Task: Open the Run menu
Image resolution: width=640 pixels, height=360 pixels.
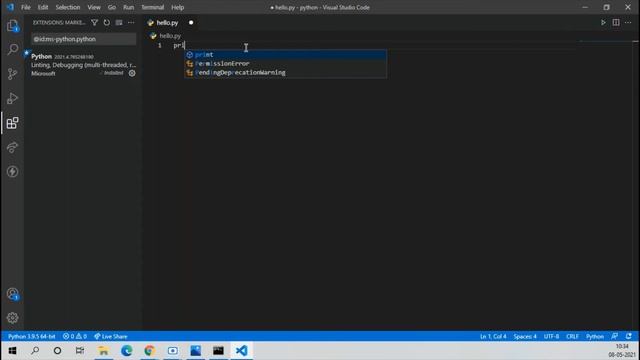Action: [x=129, y=7]
